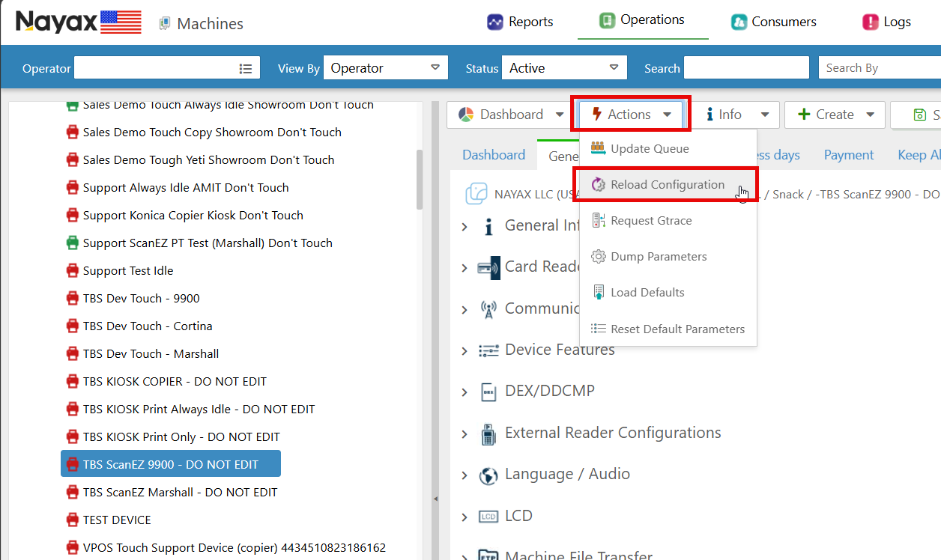
Task: Click green printer icon for Support ScanEZ PT Test
Action: pos(72,243)
